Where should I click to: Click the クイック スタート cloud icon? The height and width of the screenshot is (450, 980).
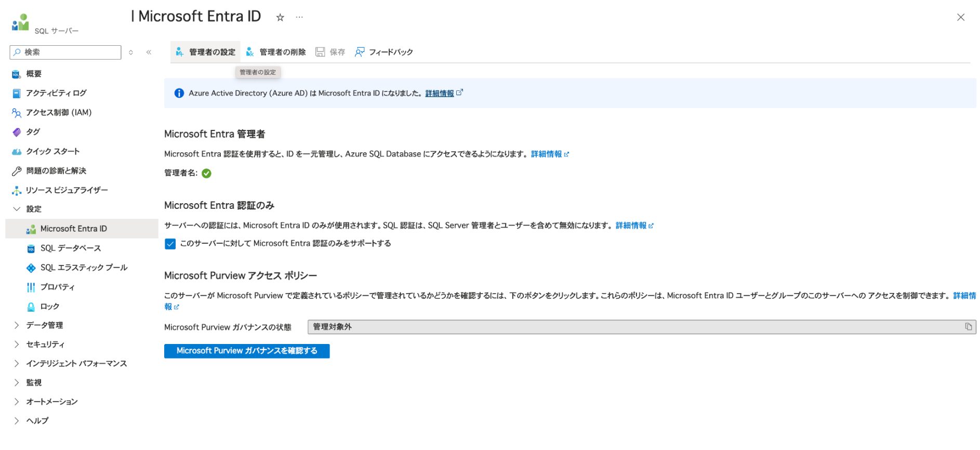pos(16,152)
